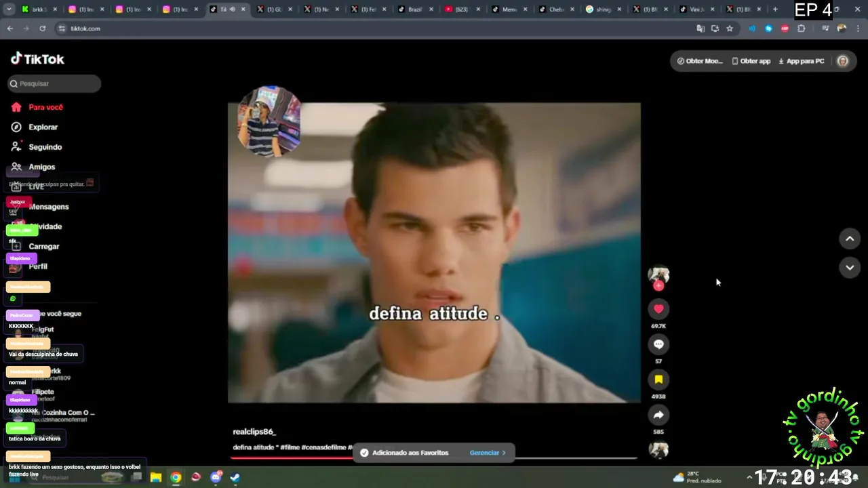The height and width of the screenshot is (488, 868).
Task: Open the spinning sound disc thumbnail
Action: pos(658,450)
